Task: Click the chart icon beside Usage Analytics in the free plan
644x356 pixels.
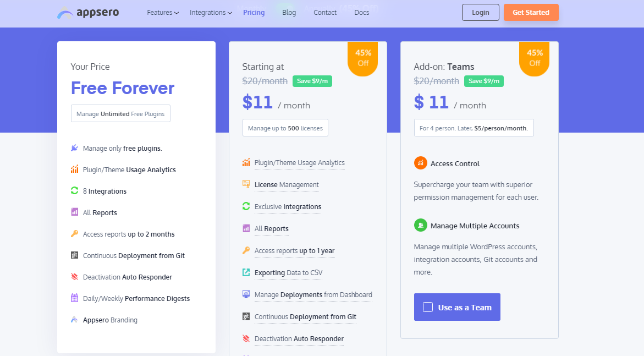Action: [74, 169]
